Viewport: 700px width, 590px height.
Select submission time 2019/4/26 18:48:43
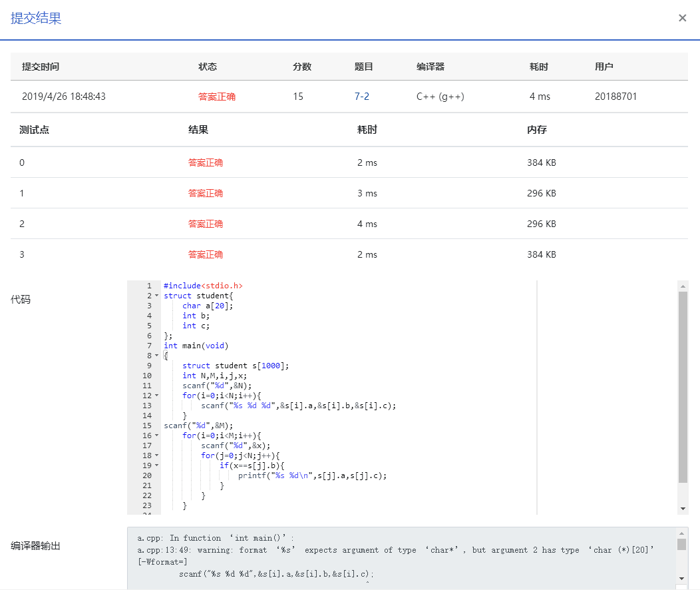[64, 97]
